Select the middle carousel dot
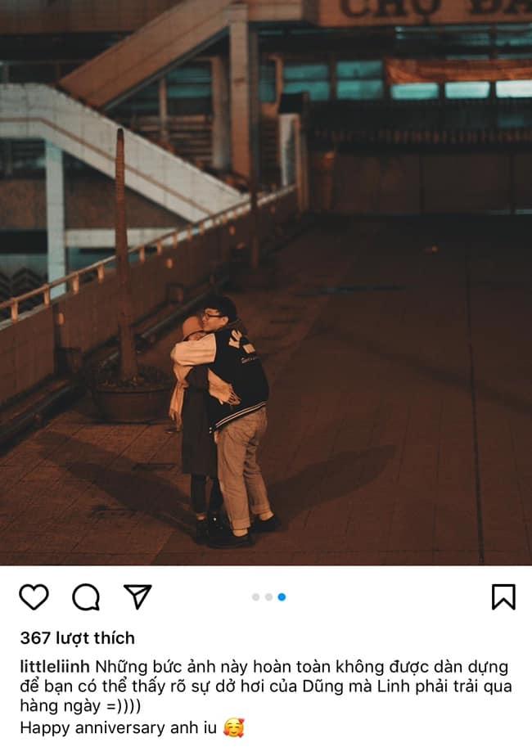Screen dimensions: 532x756 click(268, 597)
